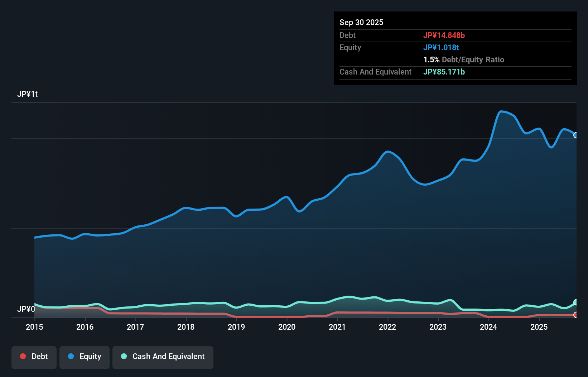Click the 2015 x-axis label

(x=34, y=327)
